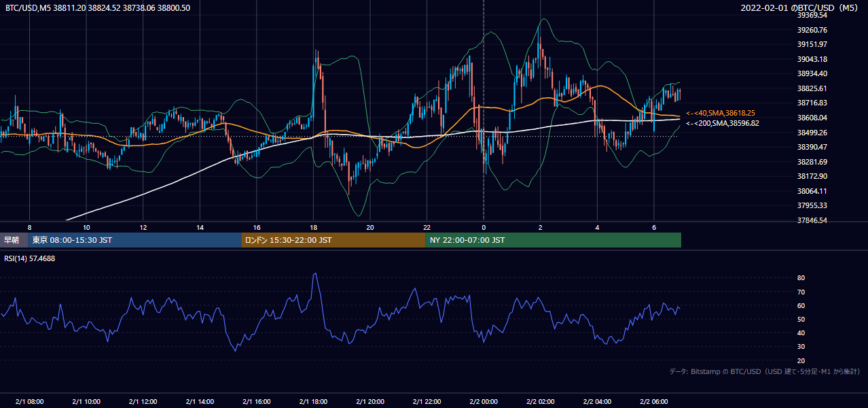
Task: Click the 2/1 18:00 time axis label
Action: [313, 401]
